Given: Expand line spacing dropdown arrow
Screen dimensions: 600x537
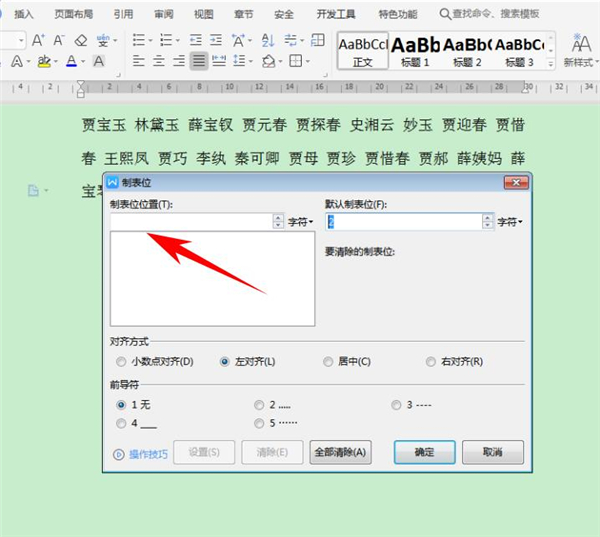Looking at the screenshot, I should pos(251,61).
